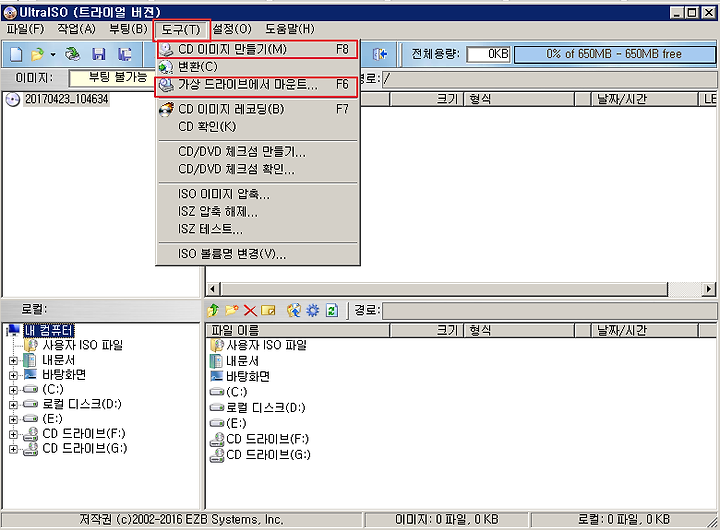Choose CD/DVD 체크섬 확인 menu item
Image resolution: width=720 pixels, height=530 pixels.
(x=258, y=169)
